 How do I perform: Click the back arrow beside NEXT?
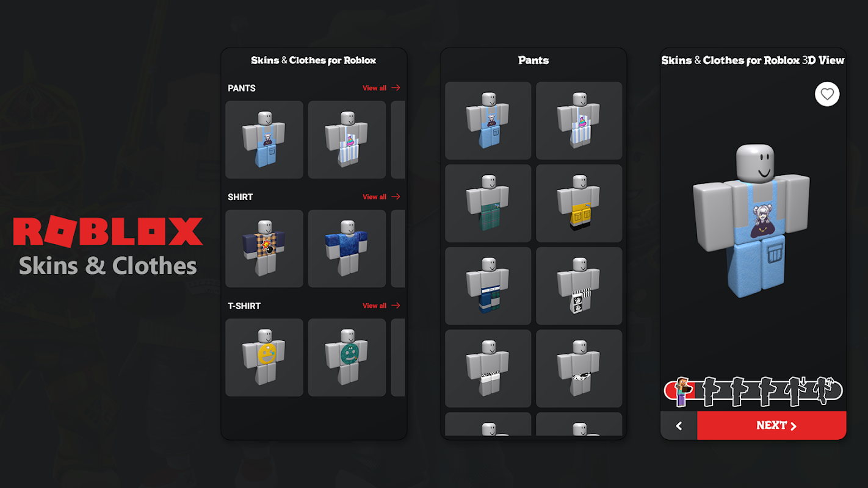coord(679,426)
